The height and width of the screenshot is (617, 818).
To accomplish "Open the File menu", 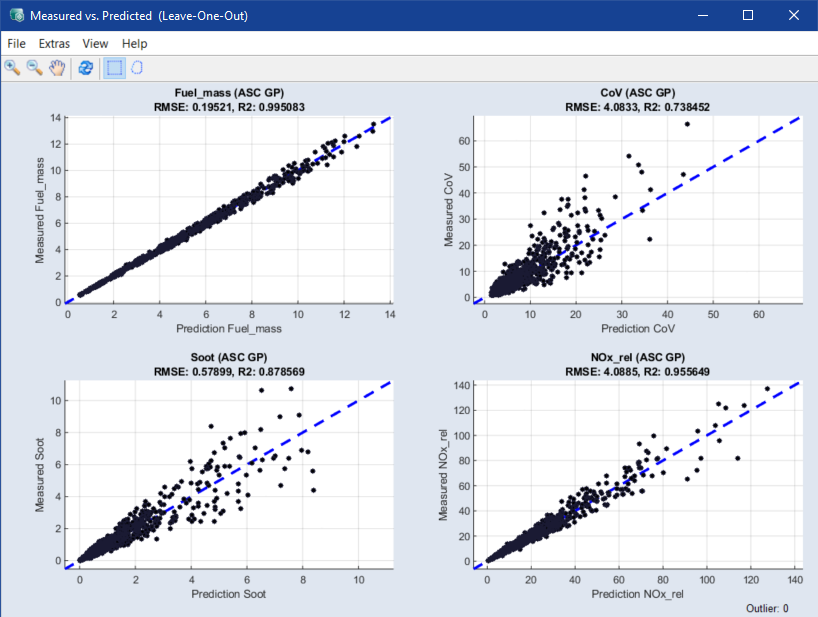I will coord(16,43).
